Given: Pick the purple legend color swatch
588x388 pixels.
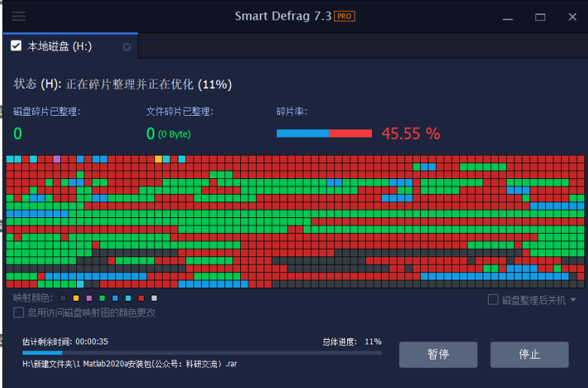Looking at the screenshot, I should point(90,298).
